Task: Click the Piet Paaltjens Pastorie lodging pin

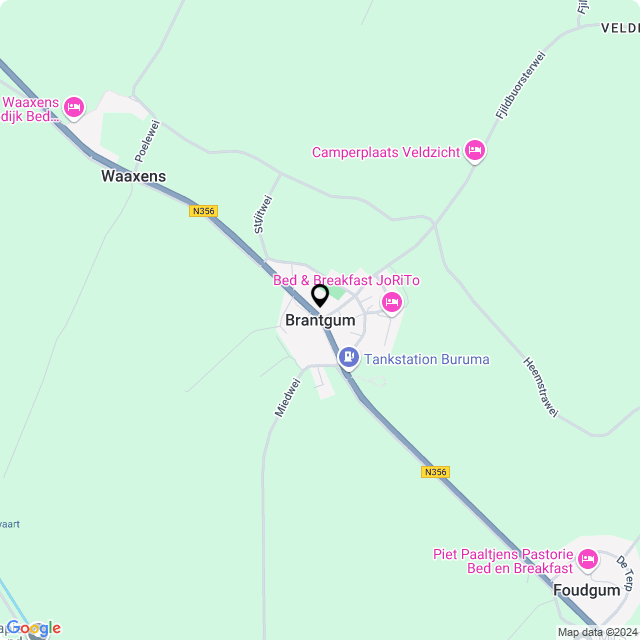Action: [588, 560]
